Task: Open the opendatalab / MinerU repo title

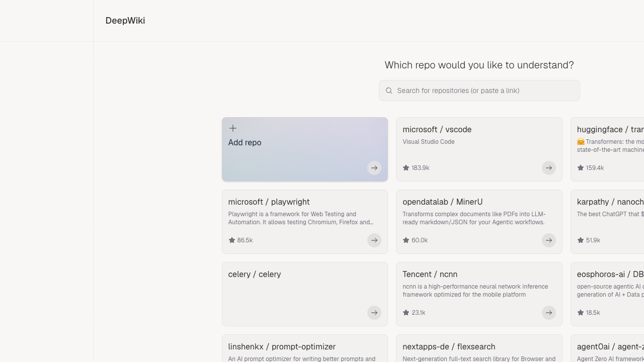Action: (x=443, y=202)
